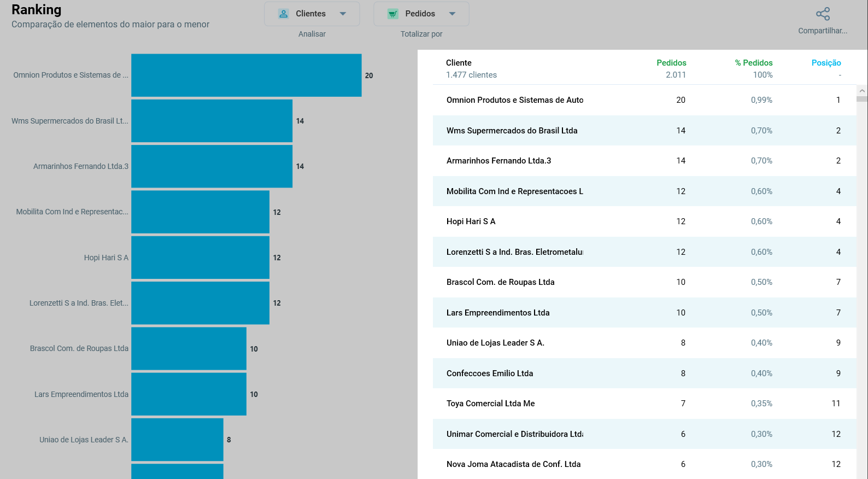Select Toya Comercial Ltda Me table row
Screen dimensions: 868x479
(x=644, y=404)
